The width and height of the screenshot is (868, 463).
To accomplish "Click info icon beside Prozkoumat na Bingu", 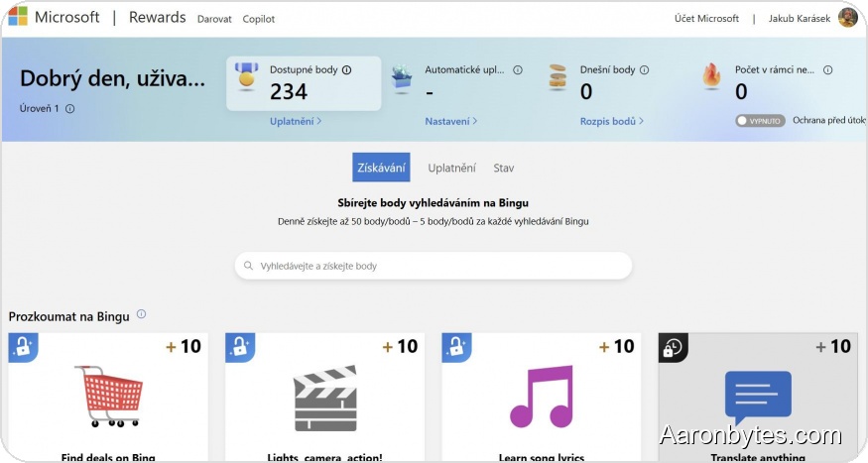I will click(x=141, y=315).
